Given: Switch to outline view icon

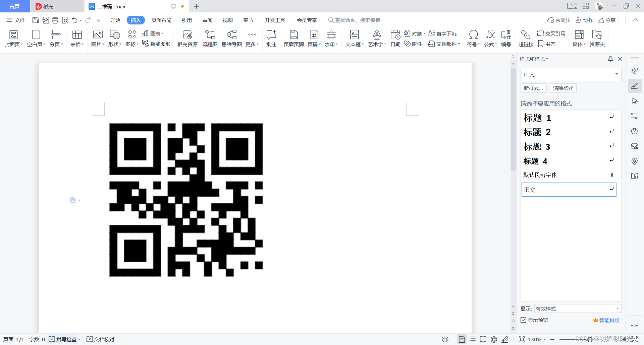Looking at the screenshot, I should [x=473, y=339].
